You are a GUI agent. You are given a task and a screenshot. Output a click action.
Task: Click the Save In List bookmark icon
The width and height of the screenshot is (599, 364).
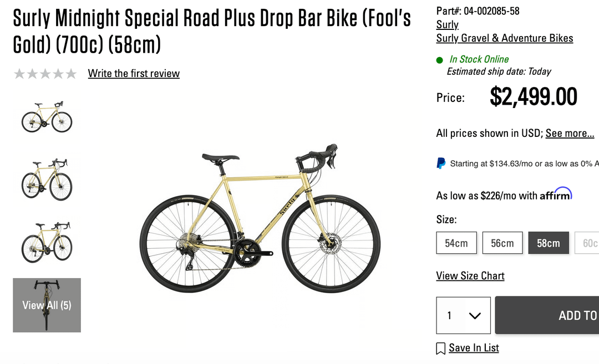click(x=441, y=348)
